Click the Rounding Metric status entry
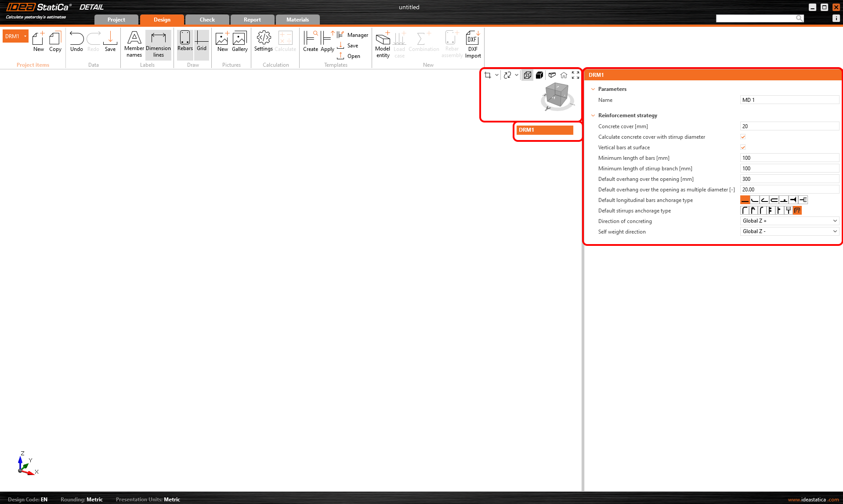 pyautogui.click(x=82, y=500)
